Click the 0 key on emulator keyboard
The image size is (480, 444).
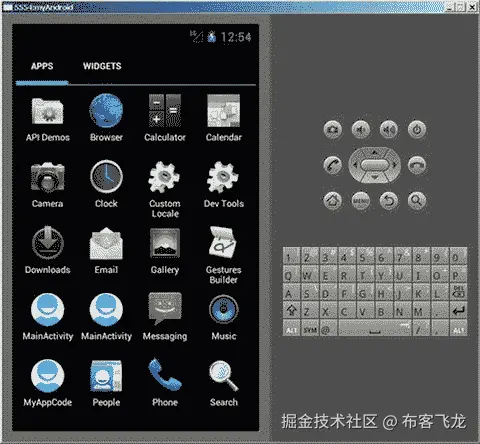(458, 257)
